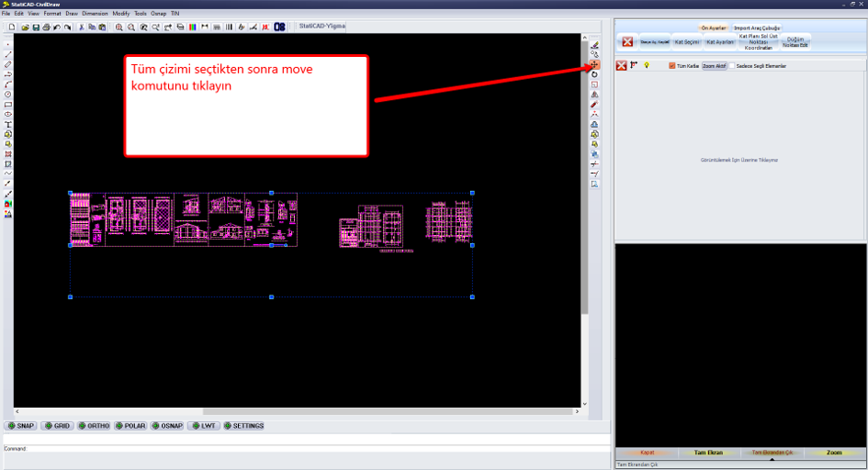This screenshot has height=470, width=868.
Task: Toggle the ORTHO mode button
Action: click(94, 426)
